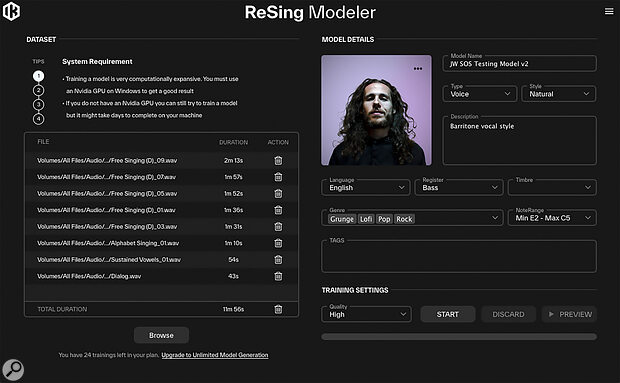This screenshot has height=383, width=620.
Task: Click the model portrait thumbnail
Action: pos(376,110)
